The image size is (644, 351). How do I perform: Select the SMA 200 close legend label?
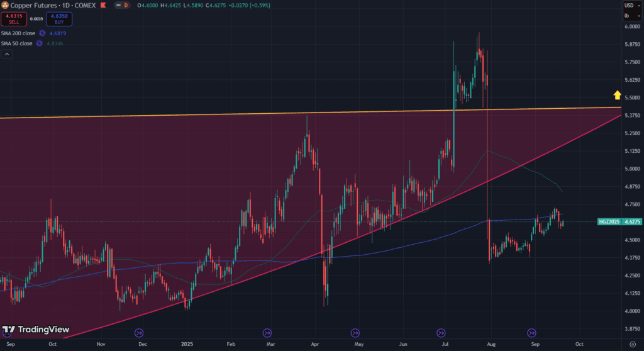[x=18, y=33]
